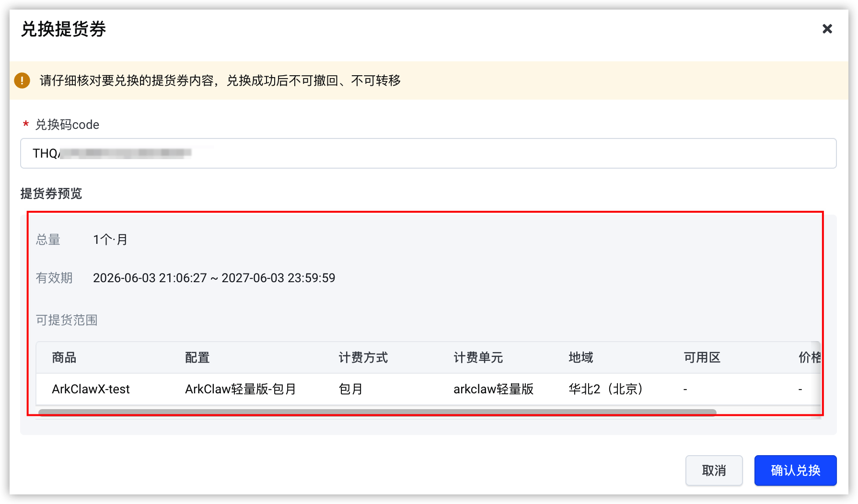
Task: Click the orange warning exclamation icon
Action: tap(22, 80)
